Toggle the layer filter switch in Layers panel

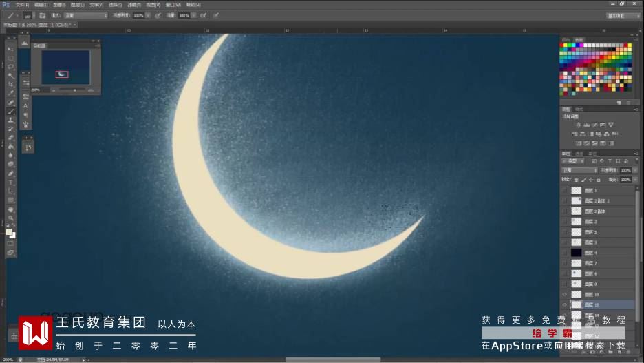pyautogui.click(x=636, y=160)
